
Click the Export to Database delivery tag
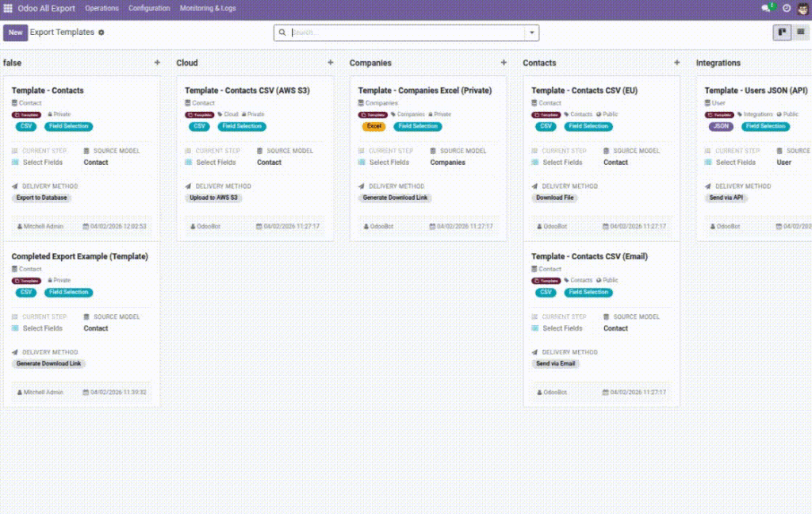(41, 198)
